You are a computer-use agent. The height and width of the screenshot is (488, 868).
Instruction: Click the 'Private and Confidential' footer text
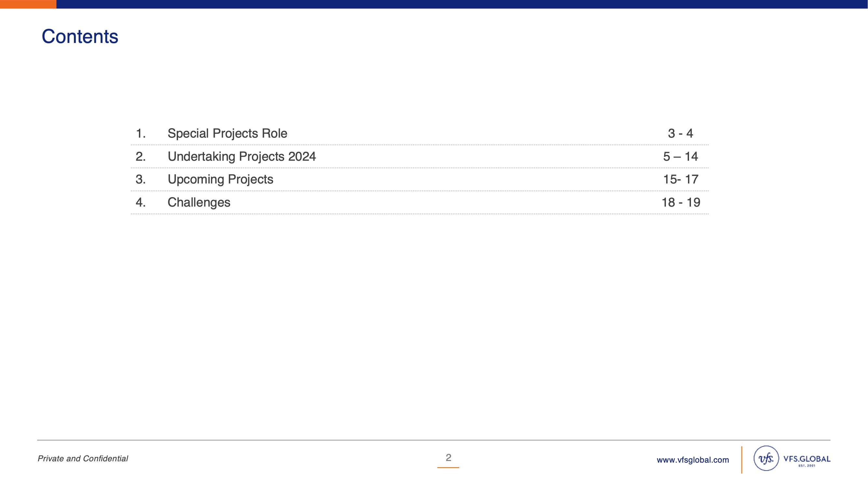tap(83, 459)
